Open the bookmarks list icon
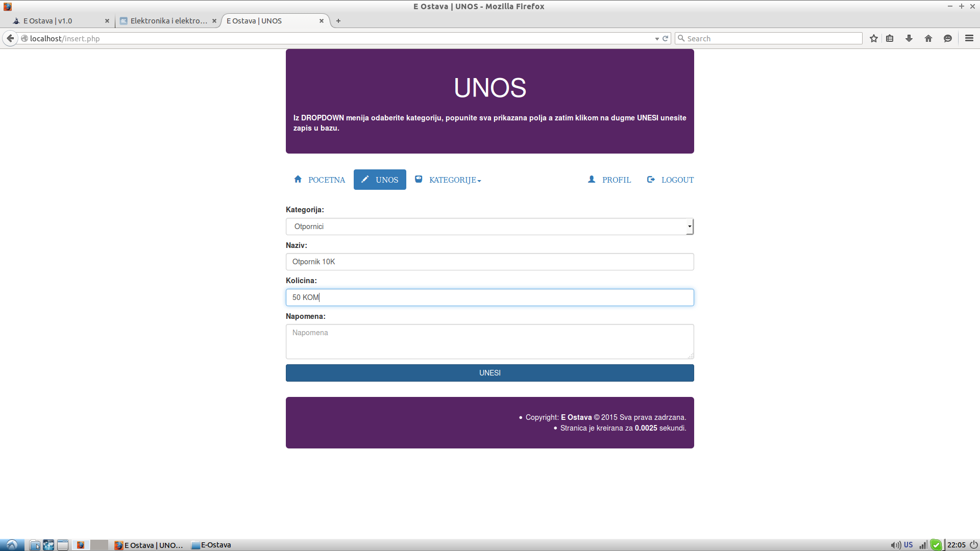Viewport: 980px width, 551px height. pos(890,38)
